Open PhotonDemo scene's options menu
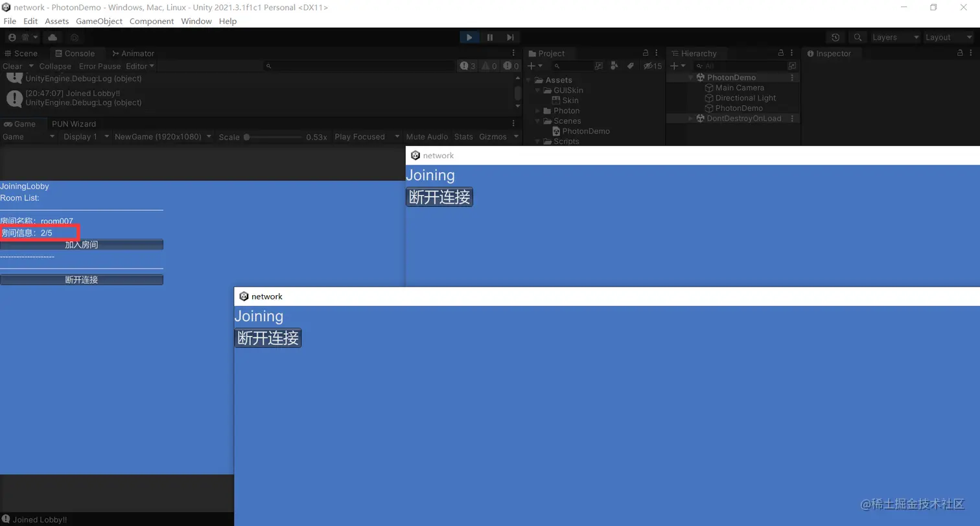980x526 pixels. tap(792, 77)
